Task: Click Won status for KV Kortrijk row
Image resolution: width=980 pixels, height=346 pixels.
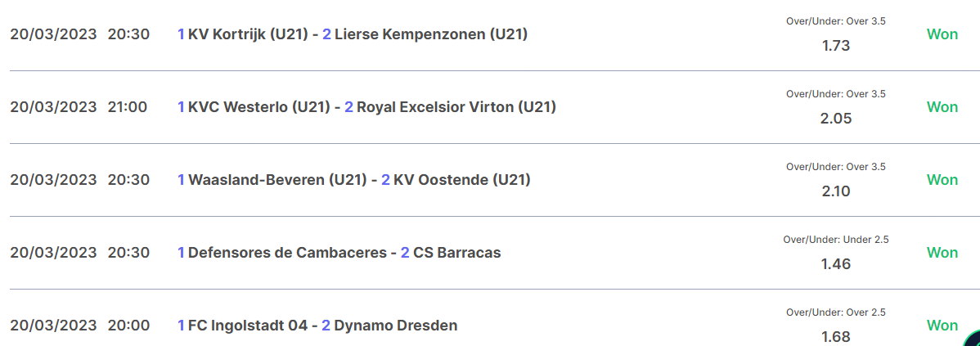Action: [942, 34]
